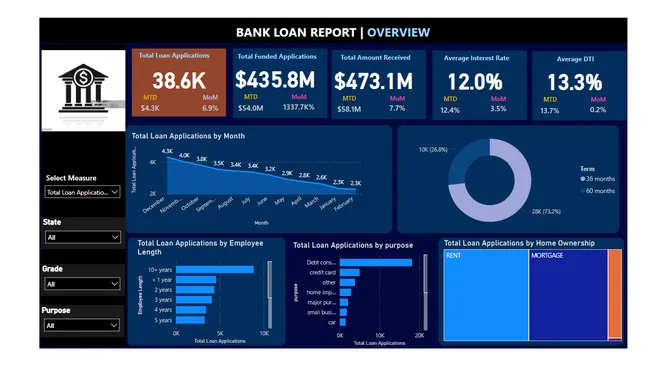
Task: Click the 10+ years employee length bar
Action: point(215,269)
